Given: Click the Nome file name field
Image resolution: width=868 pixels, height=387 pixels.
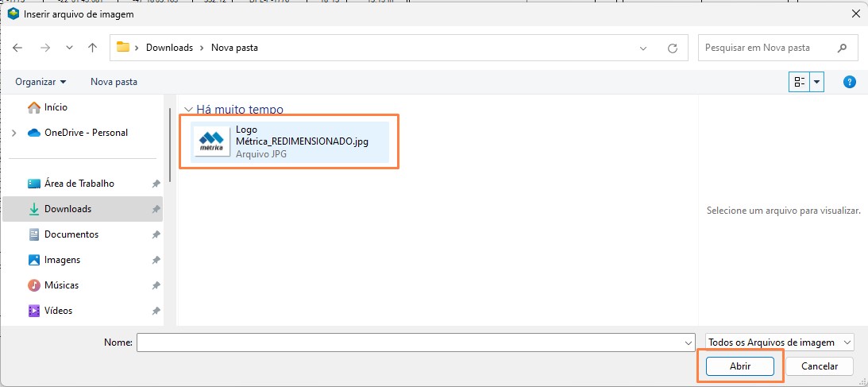Looking at the screenshot, I should pyautogui.click(x=409, y=342).
